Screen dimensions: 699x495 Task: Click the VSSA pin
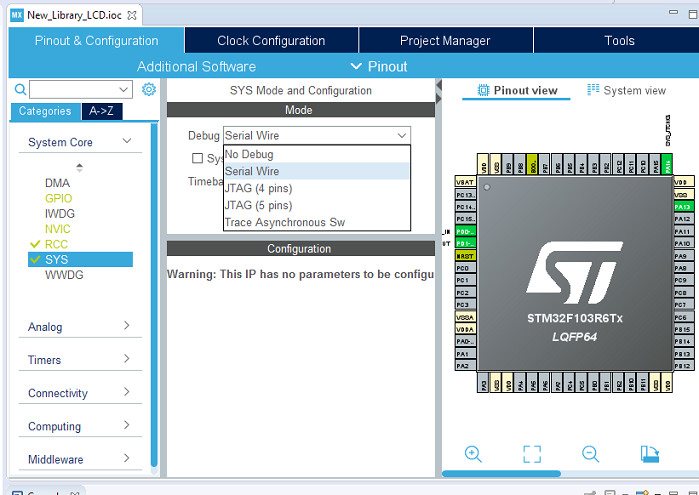coord(465,317)
